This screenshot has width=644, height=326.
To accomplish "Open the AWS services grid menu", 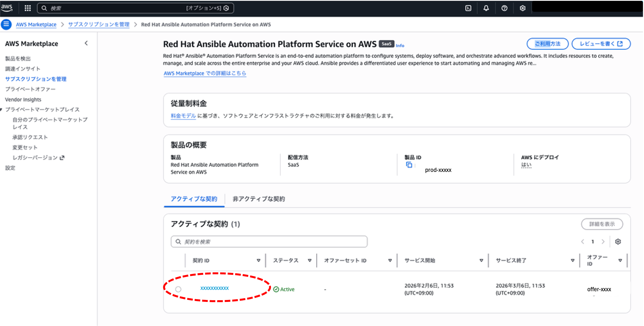I will [28, 8].
